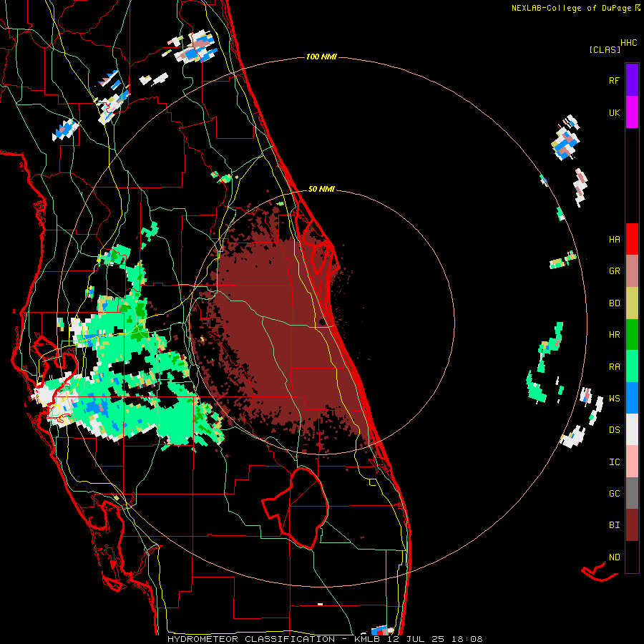644x644 pixels.
Task: Click the "HHC" product code text
Action: [x=629, y=43]
